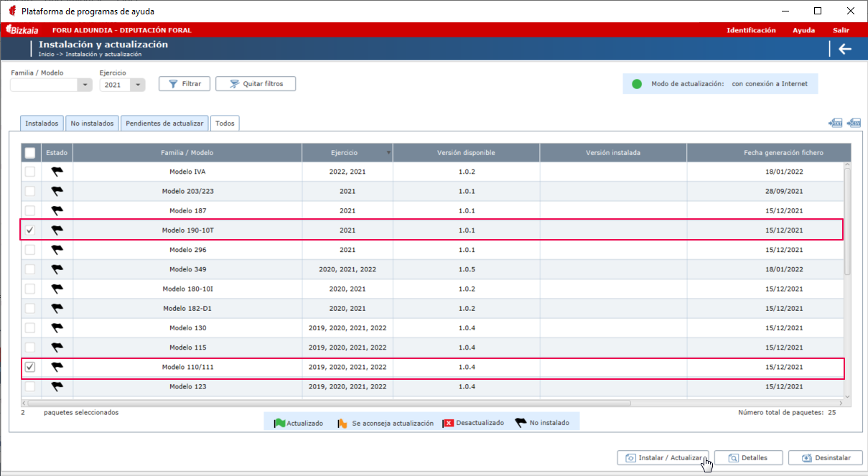Toggle the select-all checkbox in table header
Screen dimensions: 868x476
coord(30,152)
